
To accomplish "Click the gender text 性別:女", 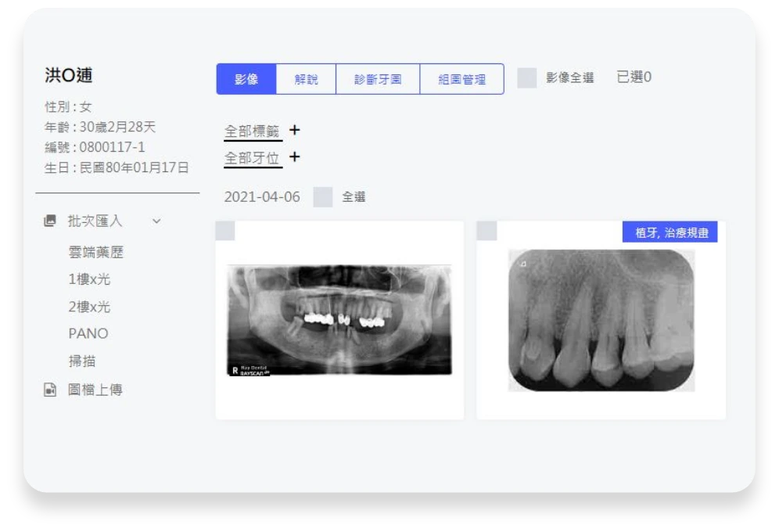I will pos(68,106).
